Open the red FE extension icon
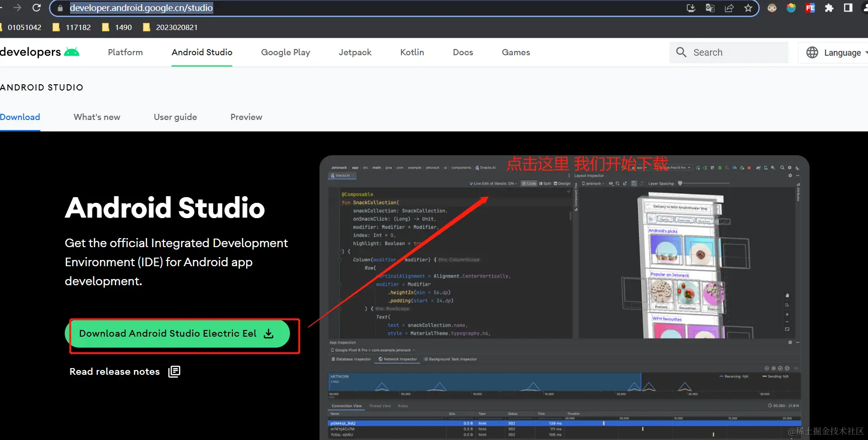 (810, 8)
